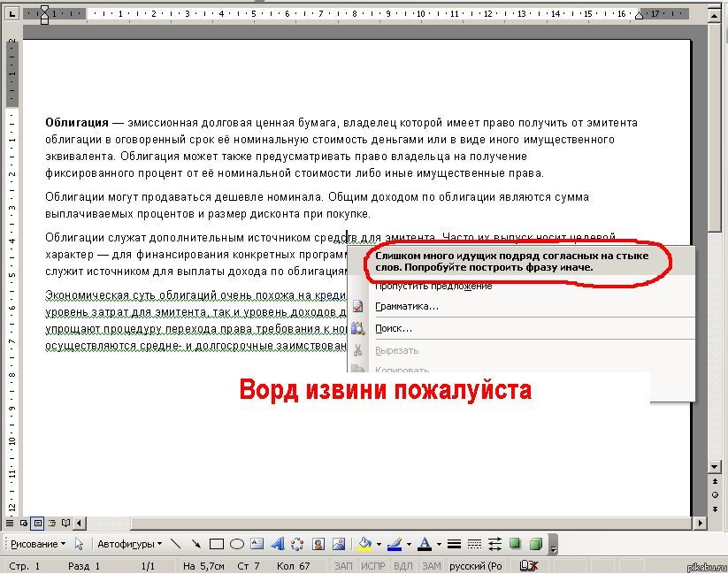Viewport: 728px width, 574px height.
Task: Click the bold word Облигация in the document
Action: [77, 123]
